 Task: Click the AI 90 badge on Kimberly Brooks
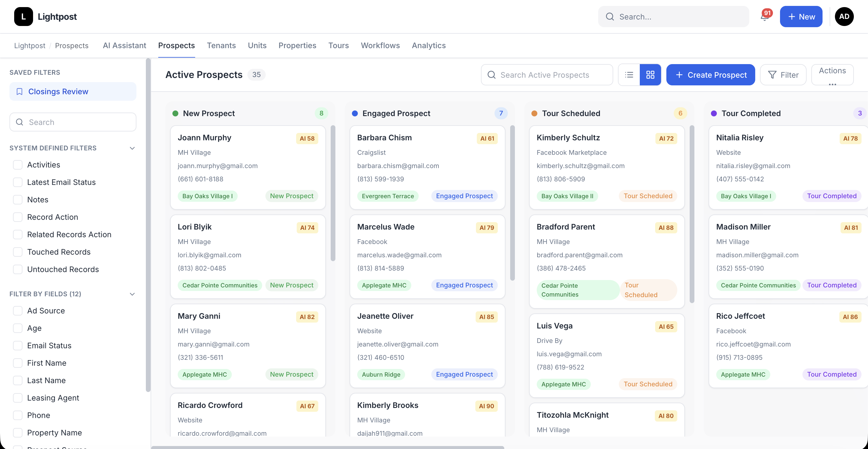[486, 406]
